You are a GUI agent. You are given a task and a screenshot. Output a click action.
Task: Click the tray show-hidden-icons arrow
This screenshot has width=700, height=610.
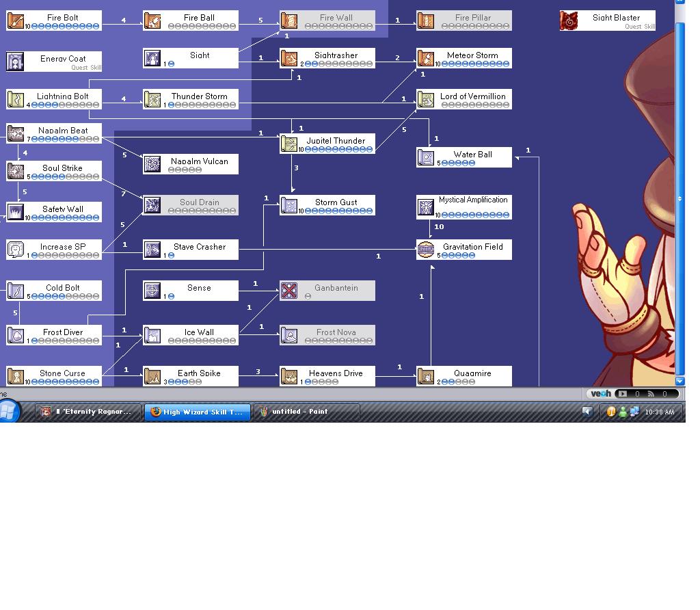click(587, 411)
